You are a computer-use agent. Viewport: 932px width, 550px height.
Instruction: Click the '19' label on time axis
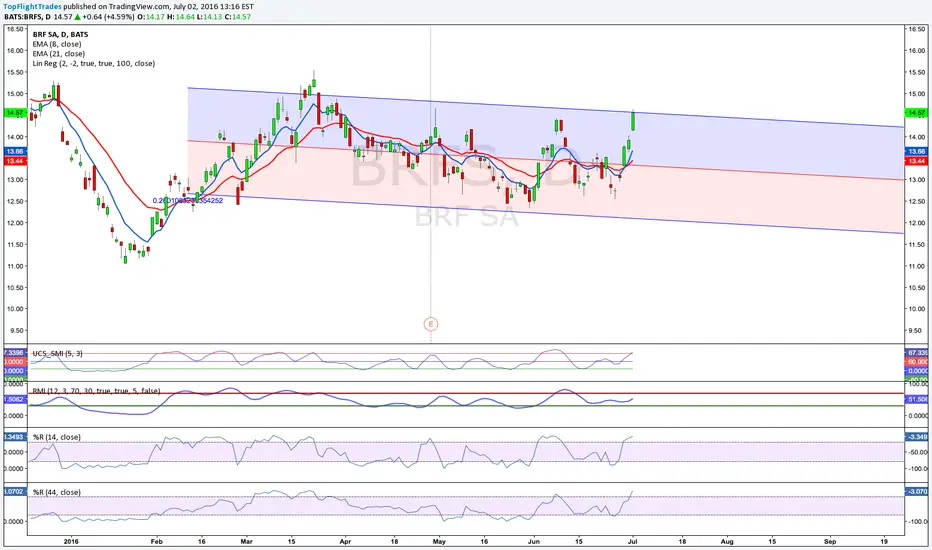[884, 542]
